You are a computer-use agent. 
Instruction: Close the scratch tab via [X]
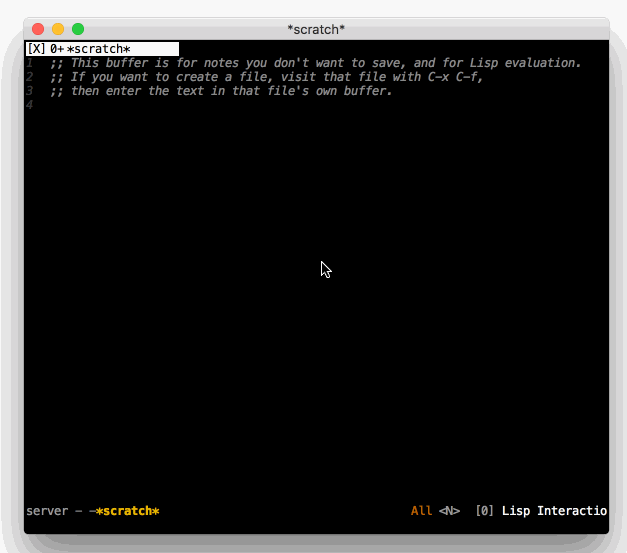click(36, 49)
